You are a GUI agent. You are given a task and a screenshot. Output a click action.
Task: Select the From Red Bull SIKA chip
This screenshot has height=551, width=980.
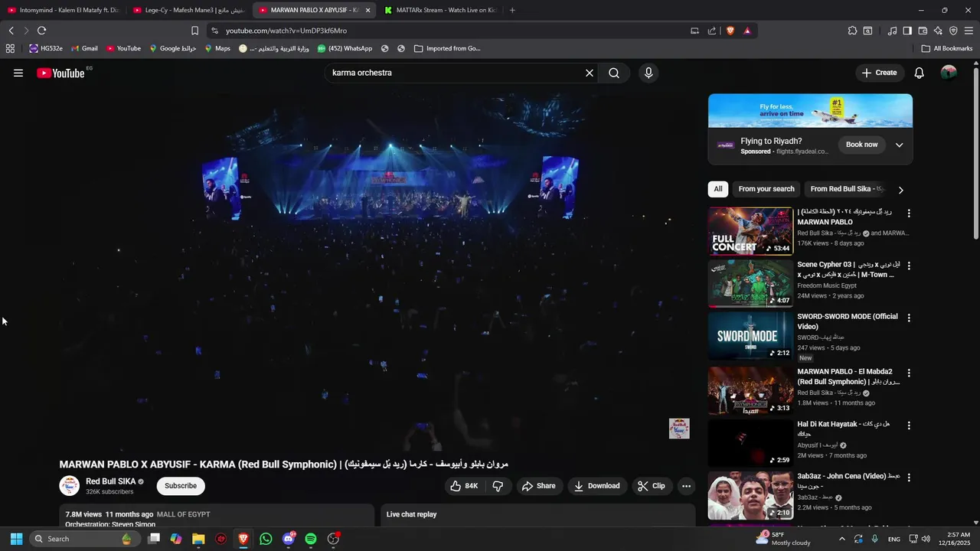(x=847, y=189)
